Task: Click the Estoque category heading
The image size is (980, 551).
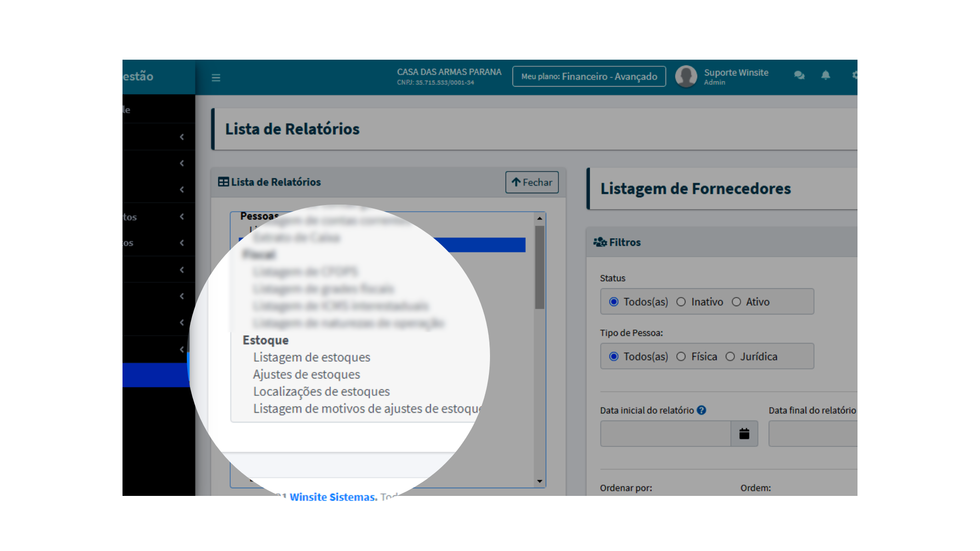Action: click(265, 340)
